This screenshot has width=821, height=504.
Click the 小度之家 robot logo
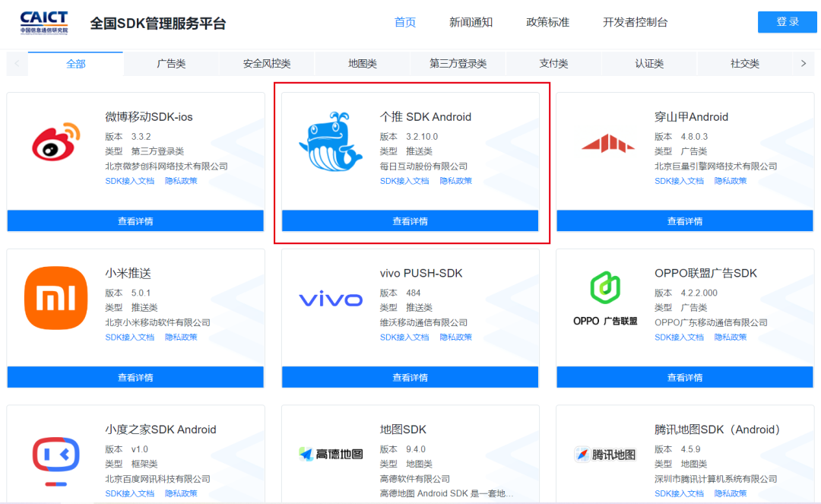[x=56, y=461]
